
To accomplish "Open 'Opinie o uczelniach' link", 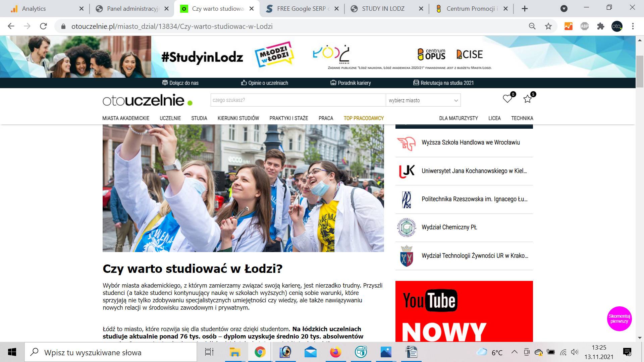I will point(265,83).
